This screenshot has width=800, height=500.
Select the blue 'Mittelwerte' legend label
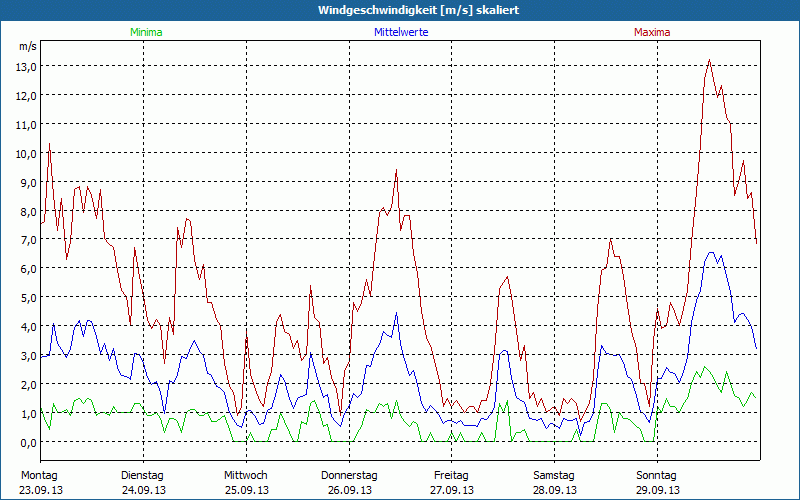click(x=401, y=32)
